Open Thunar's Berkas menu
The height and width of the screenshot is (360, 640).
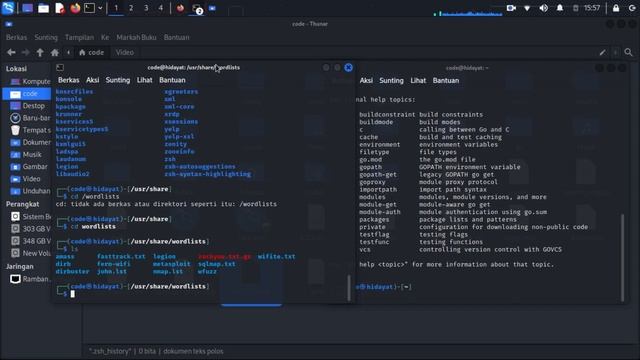coord(16,37)
